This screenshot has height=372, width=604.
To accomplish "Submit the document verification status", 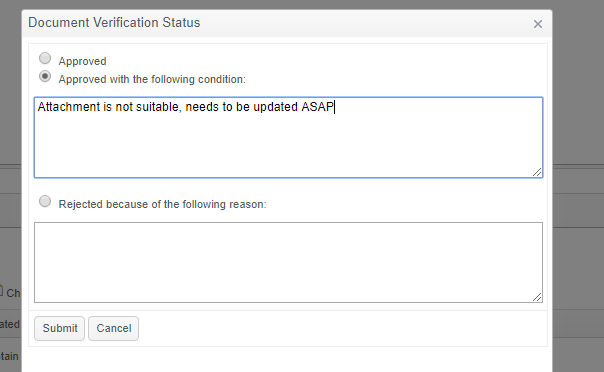I will (x=59, y=328).
